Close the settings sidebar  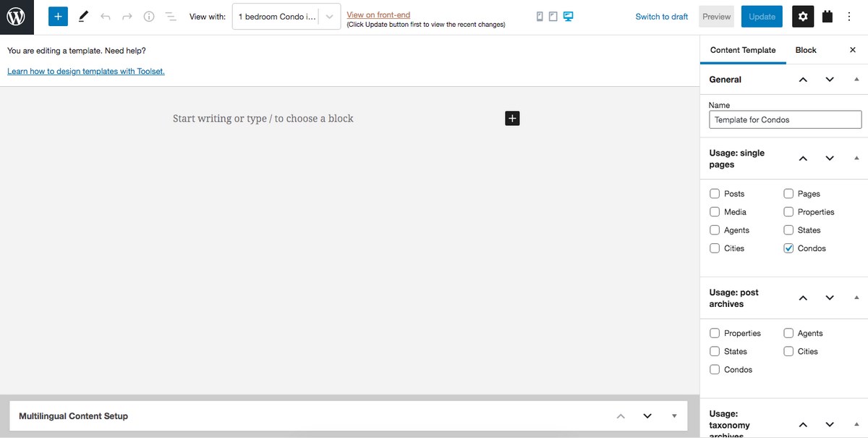tap(852, 50)
